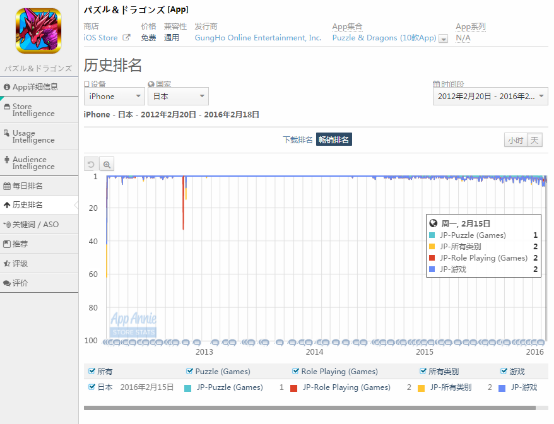Go to 每日排名 in the sidebar
Viewport: 554px width, 424px height.
click(x=39, y=186)
